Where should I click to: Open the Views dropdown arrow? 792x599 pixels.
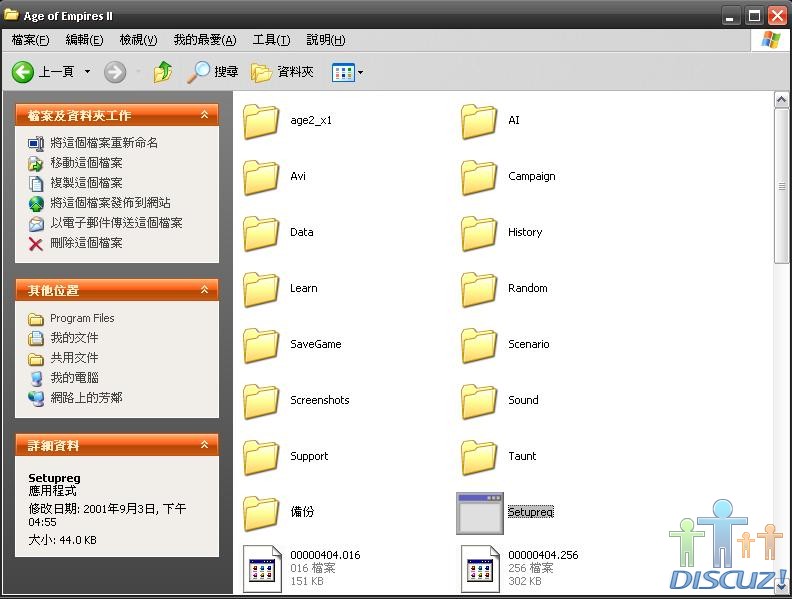(x=360, y=73)
